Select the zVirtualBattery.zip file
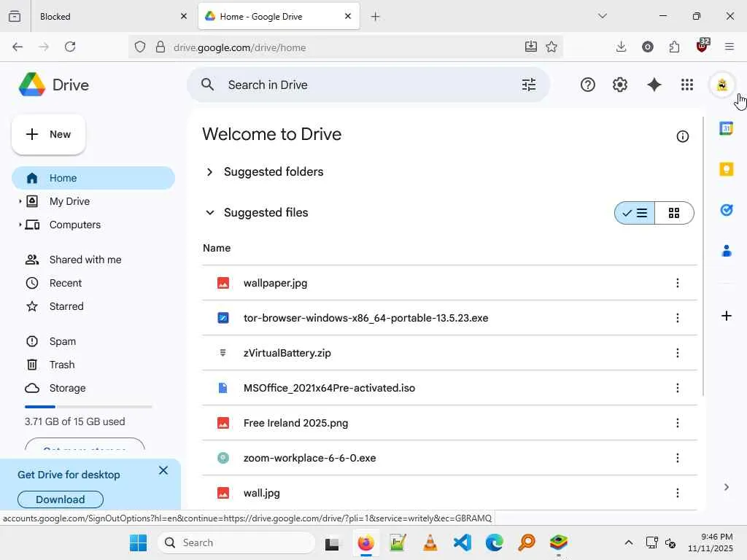This screenshot has width=747, height=560. [449, 353]
